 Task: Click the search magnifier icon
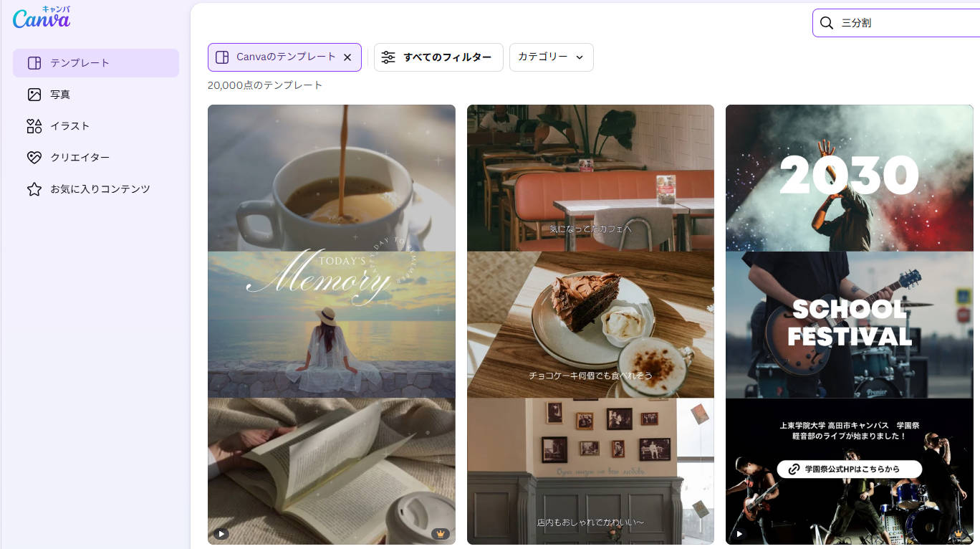click(x=826, y=23)
